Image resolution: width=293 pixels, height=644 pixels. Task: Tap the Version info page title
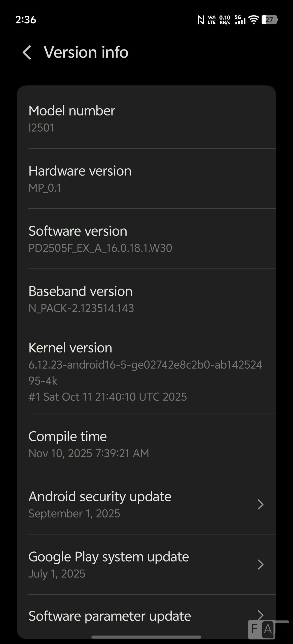click(86, 52)
